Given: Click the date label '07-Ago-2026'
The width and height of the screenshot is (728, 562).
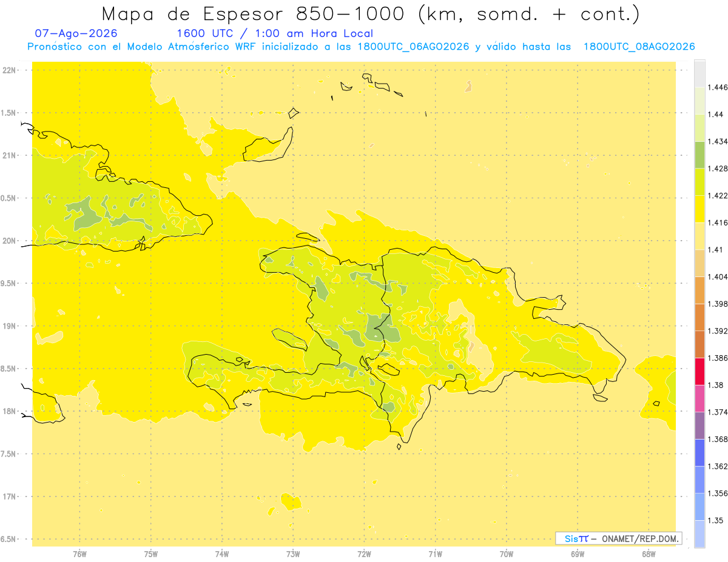Looking at the screenshot, I should 76,34.
